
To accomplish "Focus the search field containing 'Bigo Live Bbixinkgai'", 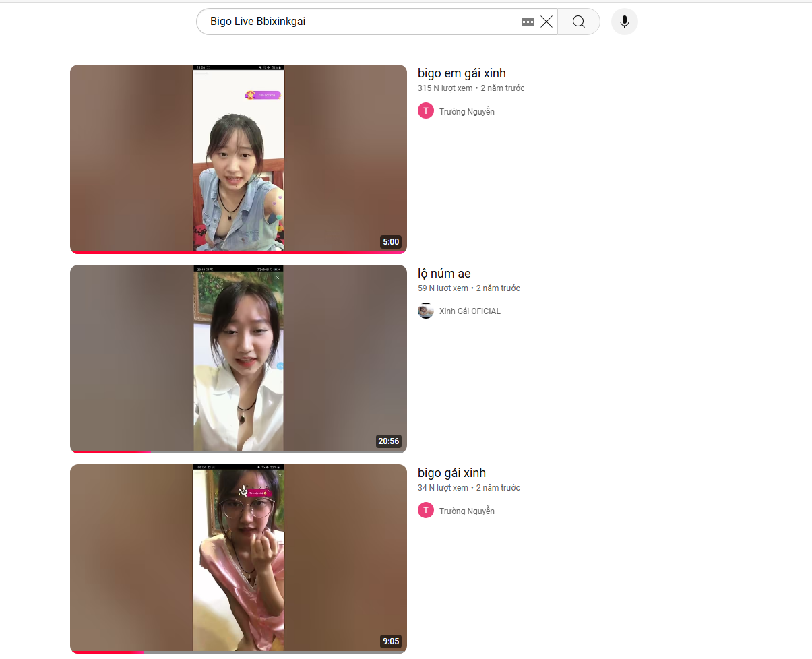I will tap(357, 22).
